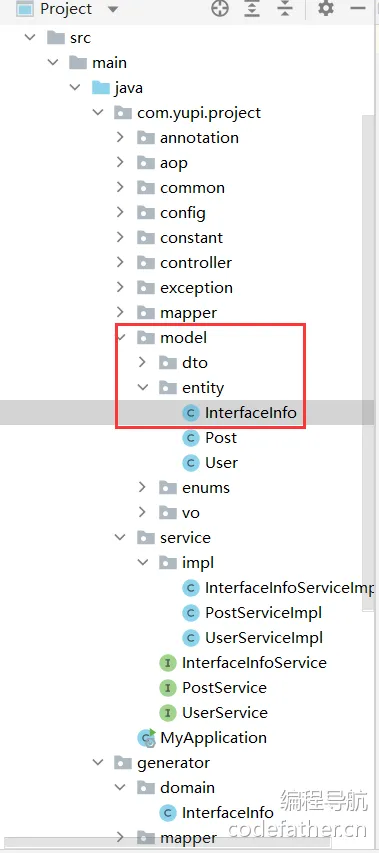This screenshot has width=379, height=853.
Task: Click the InterfaceInfoService interface icon
Action: click(x=168, y=663)
